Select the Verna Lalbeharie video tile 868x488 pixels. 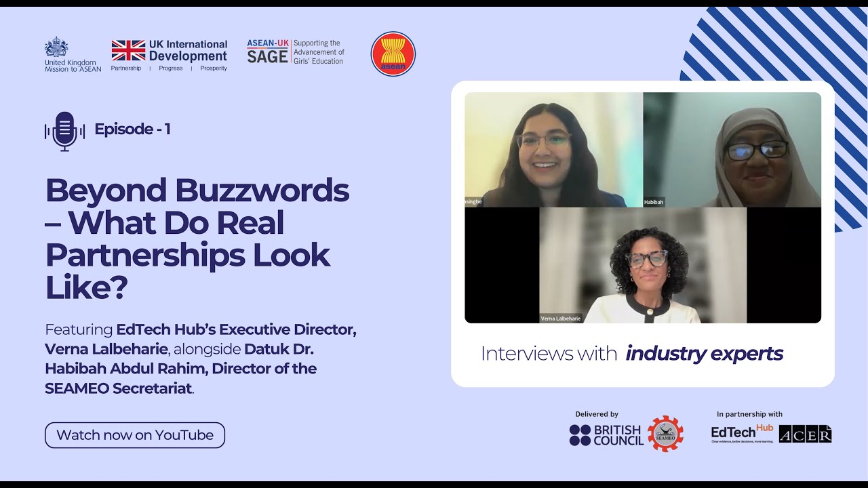(643, 265)
